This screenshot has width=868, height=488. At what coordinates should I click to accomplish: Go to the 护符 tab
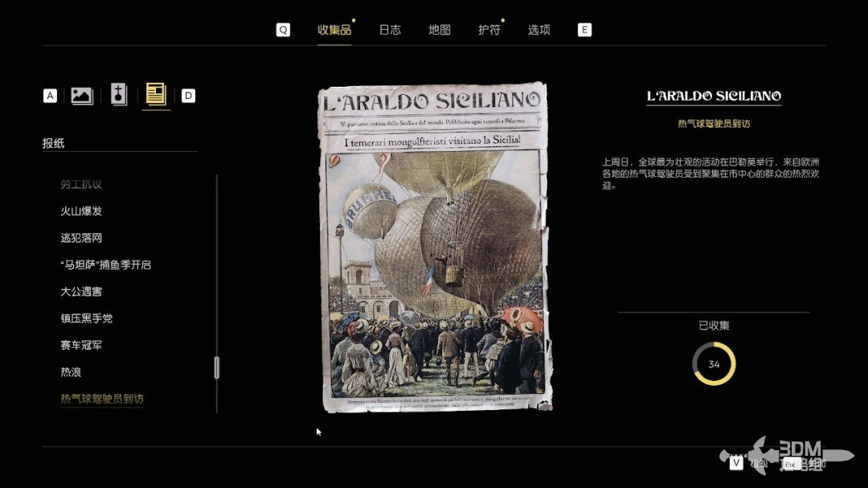tap(489, 30)
